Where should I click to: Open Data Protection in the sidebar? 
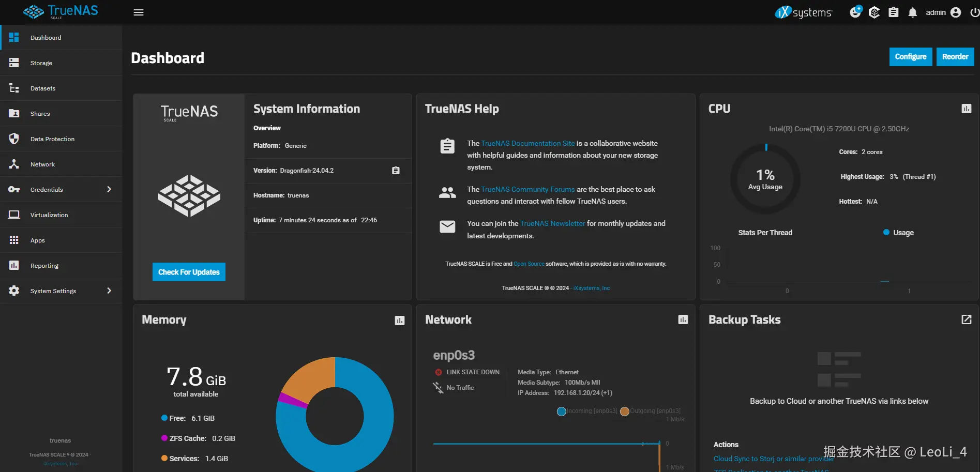coord(61,139)
